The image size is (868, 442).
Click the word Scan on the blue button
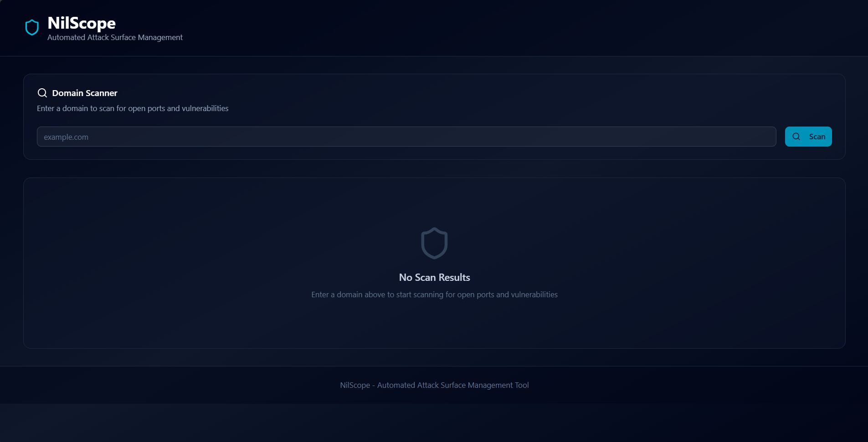click(x=817, y=137)
